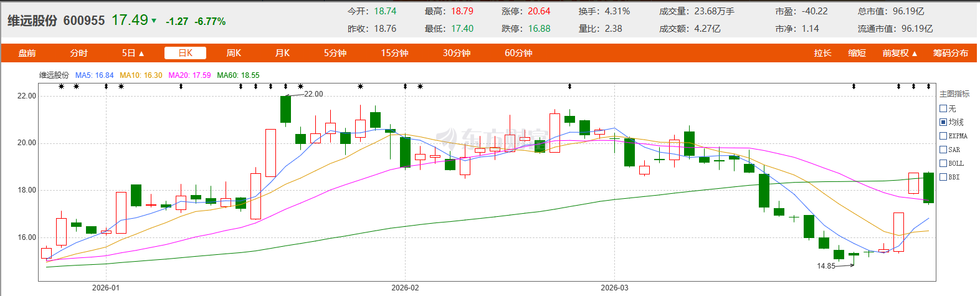Click the rightmost diamond event marker above chart

tap(928, 87)
